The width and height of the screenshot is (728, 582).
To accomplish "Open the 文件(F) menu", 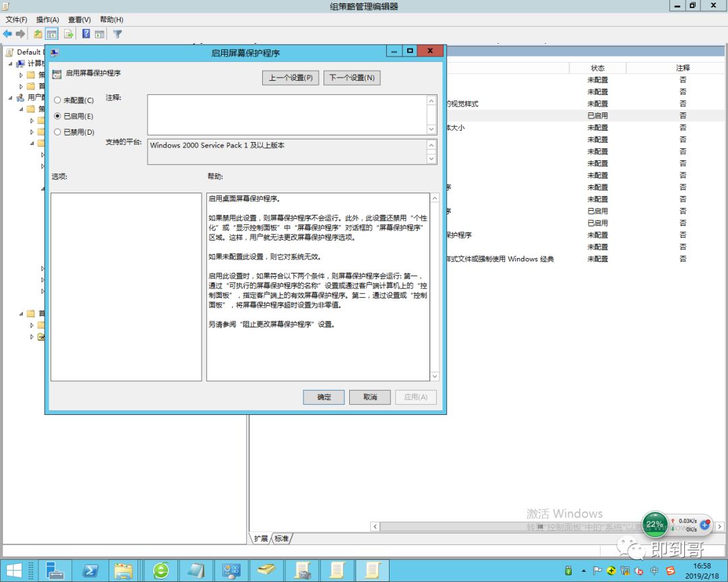I will [x=16, y=20].
